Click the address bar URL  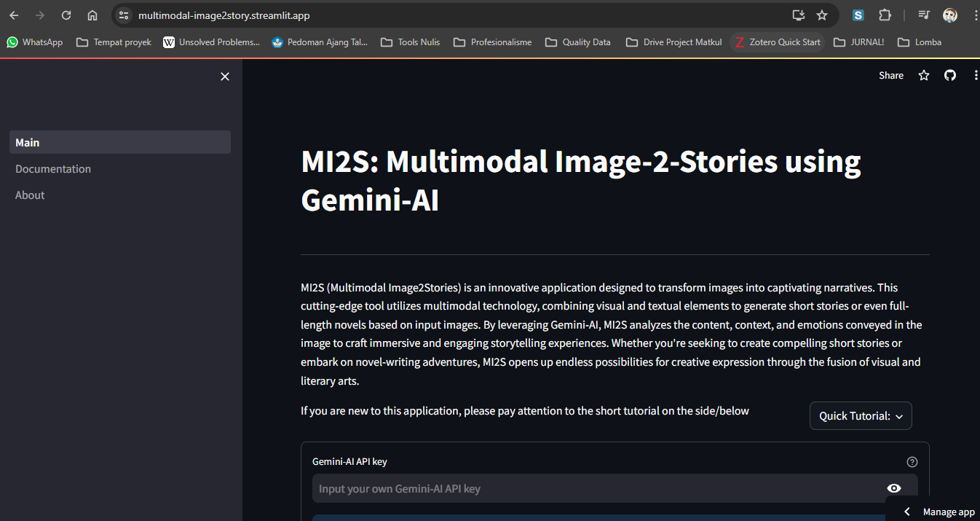(224, 15)
